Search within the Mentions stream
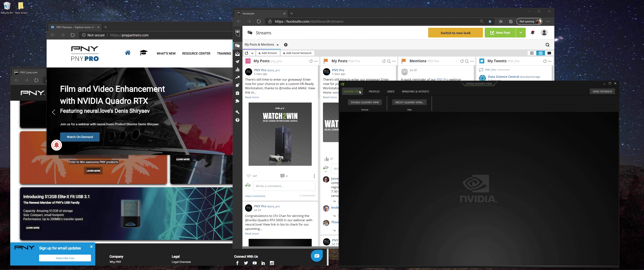 click(467, 61)
